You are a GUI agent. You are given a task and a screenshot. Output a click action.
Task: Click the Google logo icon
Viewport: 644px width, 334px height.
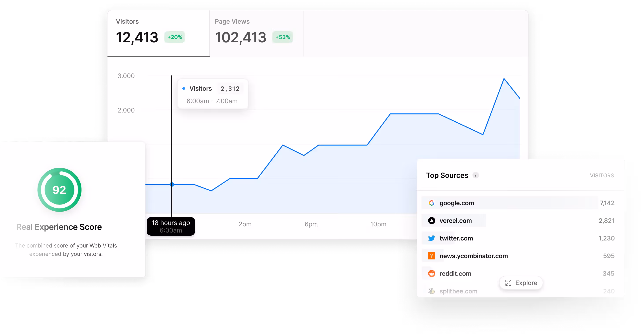(x=431, y=203)
